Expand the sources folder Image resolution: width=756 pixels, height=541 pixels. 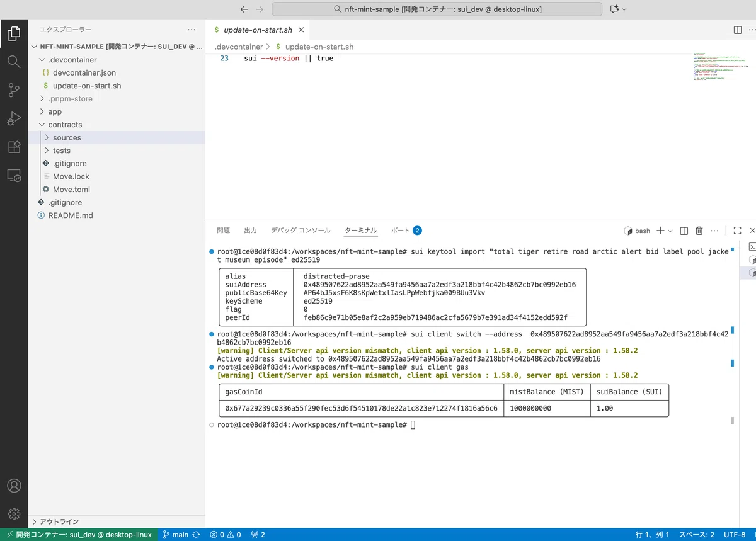(x=117, y=137)
